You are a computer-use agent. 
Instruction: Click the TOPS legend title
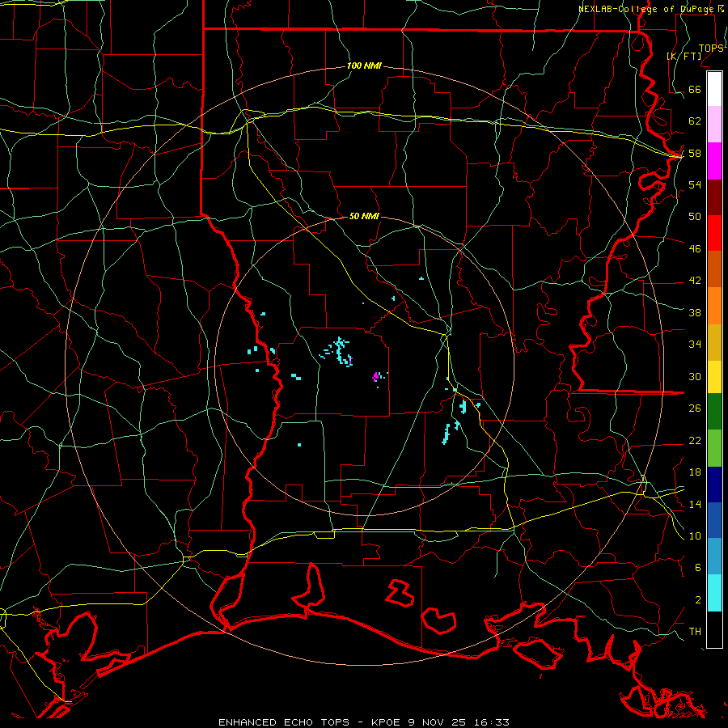tap(711, 49)
